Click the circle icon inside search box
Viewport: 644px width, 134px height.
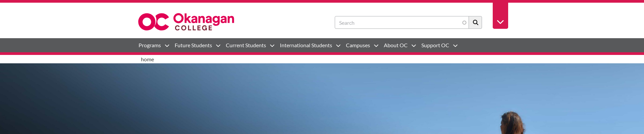(464, 23)
